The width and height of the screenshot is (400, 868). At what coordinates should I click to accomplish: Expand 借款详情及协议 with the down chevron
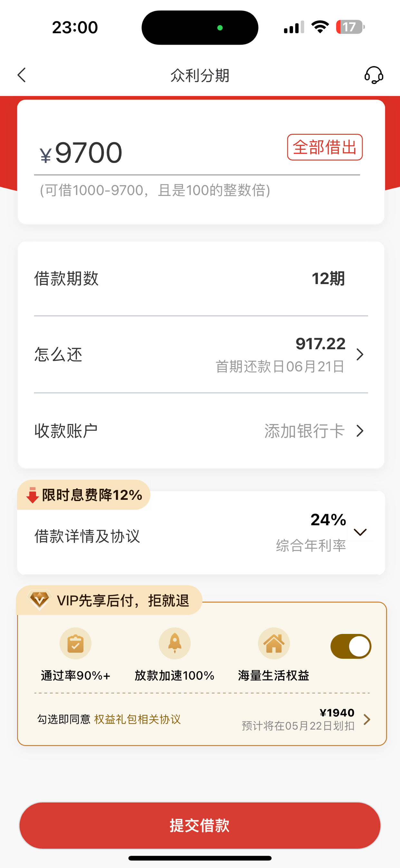point(360,532)
